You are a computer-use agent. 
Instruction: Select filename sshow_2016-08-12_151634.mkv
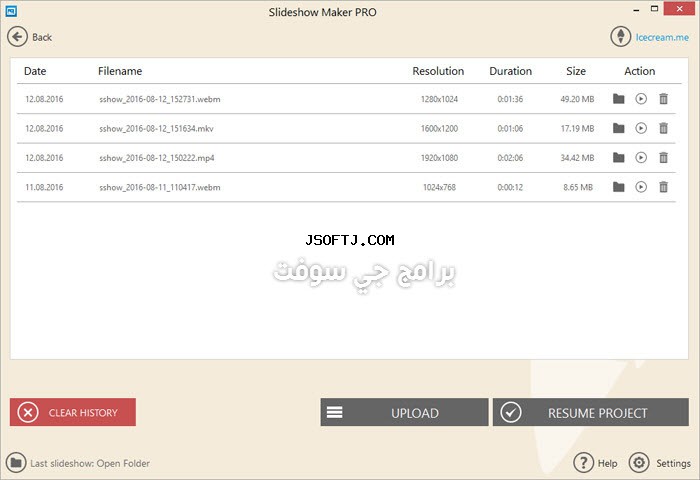[x=156, y=129]
